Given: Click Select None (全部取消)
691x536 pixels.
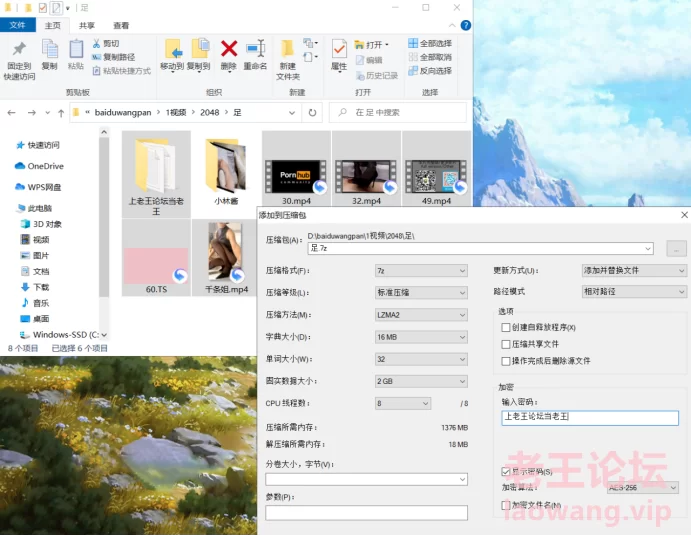Looking at the screenshot, I should coord(430,57).
